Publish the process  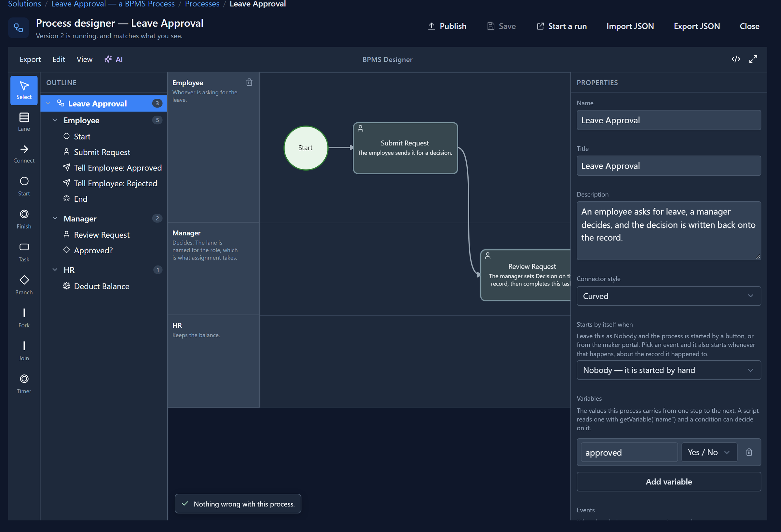(447, 26)
